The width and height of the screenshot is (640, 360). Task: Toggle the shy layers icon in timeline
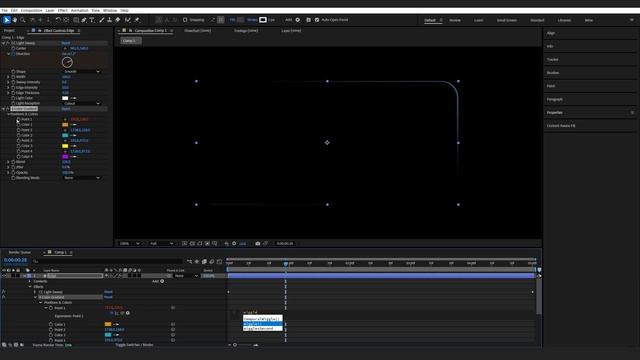coord(197,262)
